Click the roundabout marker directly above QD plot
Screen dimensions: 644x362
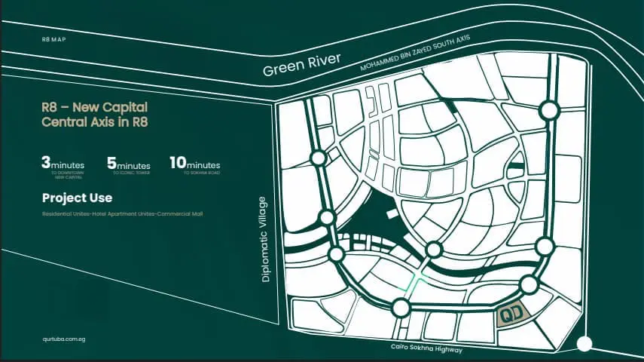click(529, 284)
